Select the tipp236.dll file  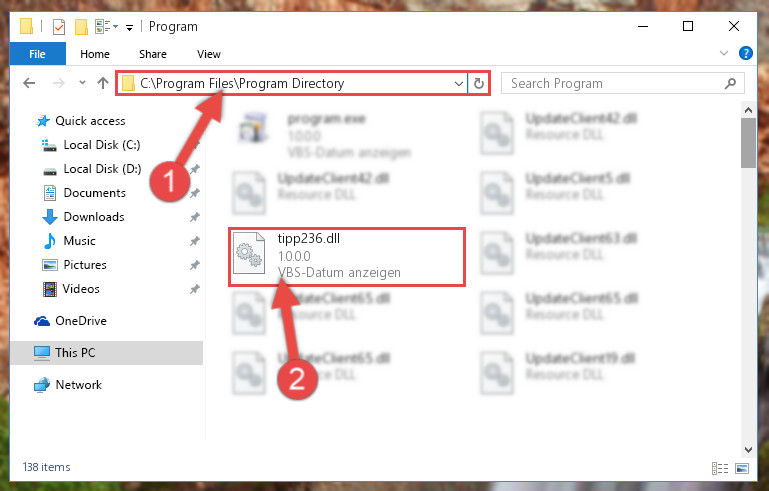pyautogui.click(x=347, y=257)
